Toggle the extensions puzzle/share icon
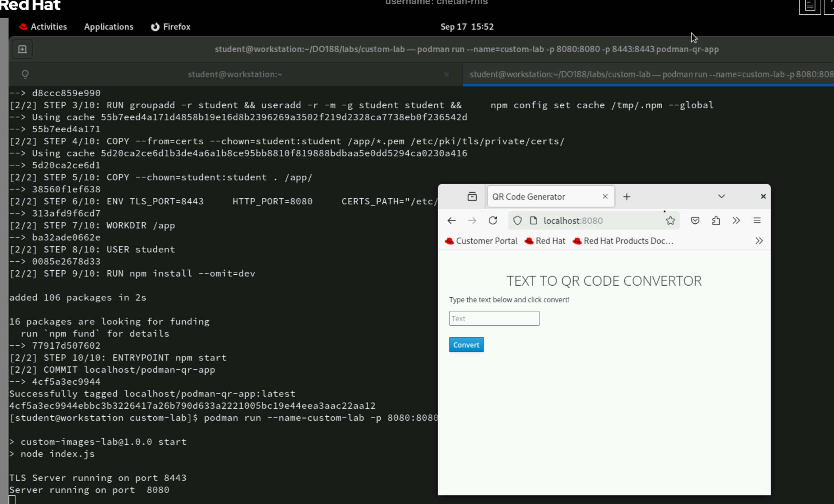 pos(716,221)
